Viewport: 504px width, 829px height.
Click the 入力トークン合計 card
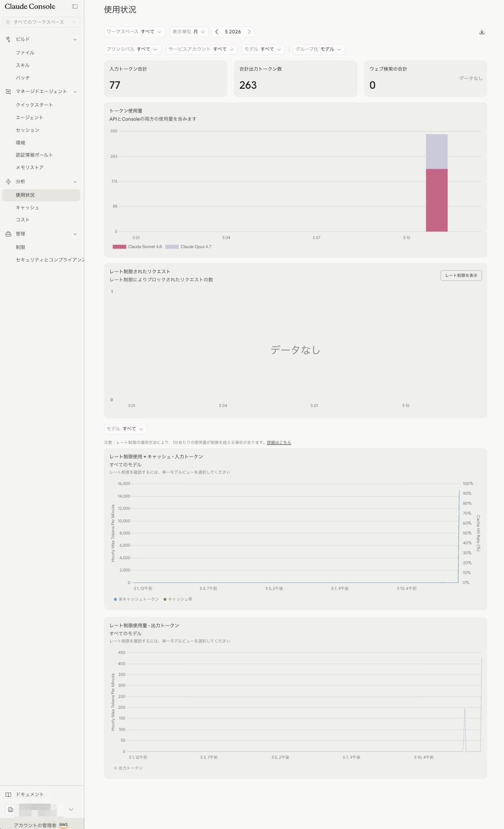pos(165,78)
